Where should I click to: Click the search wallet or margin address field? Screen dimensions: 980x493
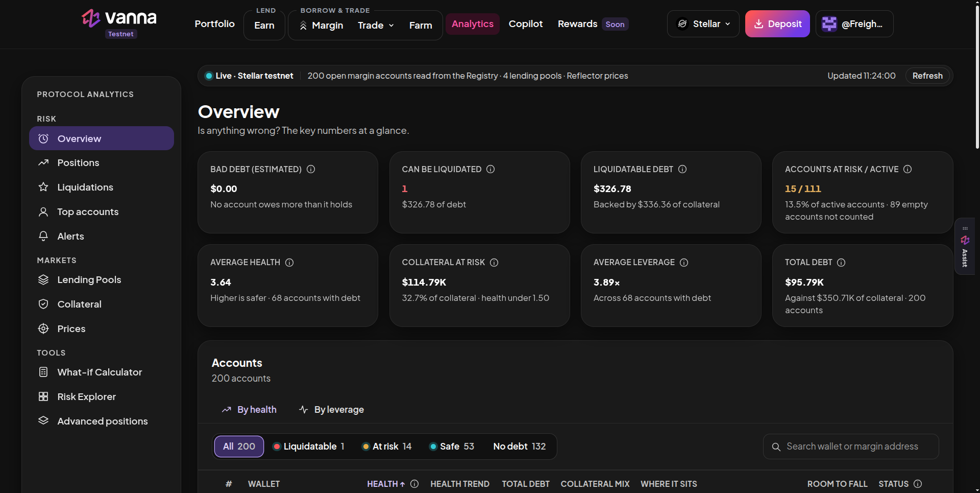pyautogui.click(x=851, y=447)
